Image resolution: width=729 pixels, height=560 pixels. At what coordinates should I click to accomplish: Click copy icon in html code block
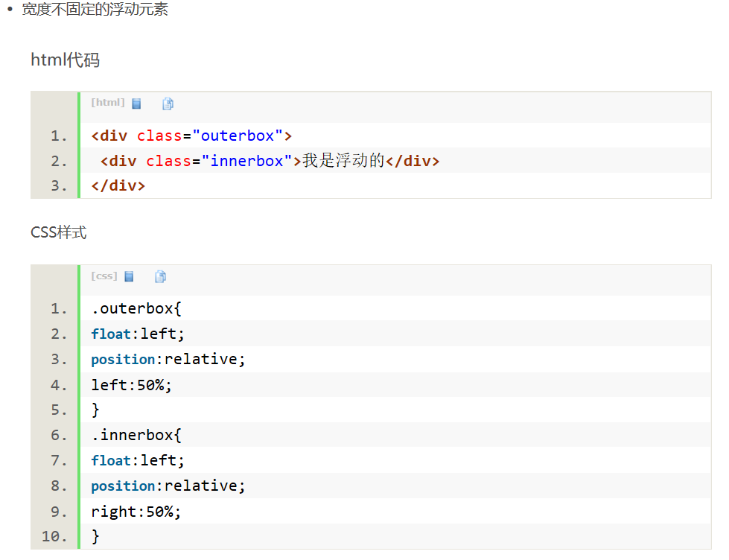click(168, 104)
